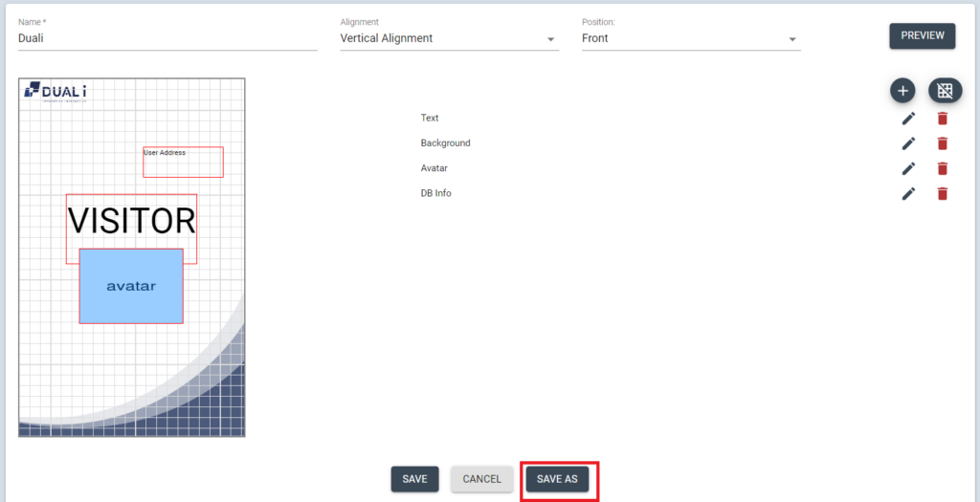
Task: Click the add element plus icon
Action: click(902, 91)
